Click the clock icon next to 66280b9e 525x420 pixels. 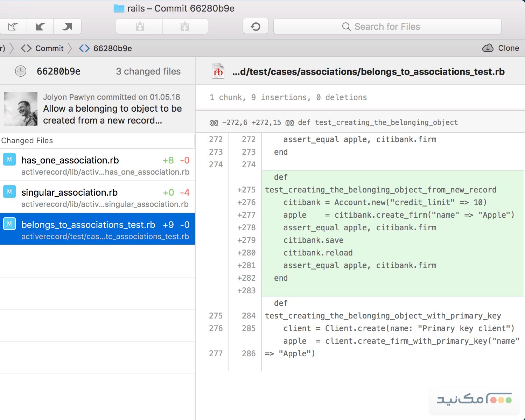pyautogui.click(x=21, y=71)
